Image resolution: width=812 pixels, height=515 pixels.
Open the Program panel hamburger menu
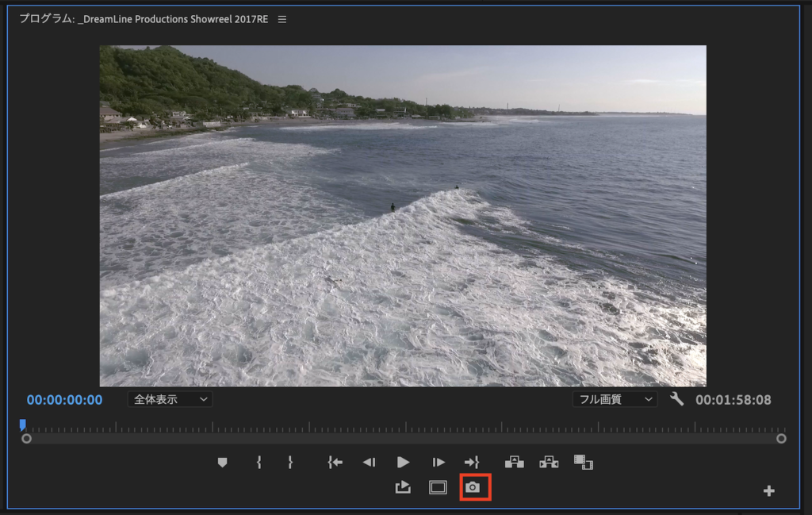tap(282, 19)
